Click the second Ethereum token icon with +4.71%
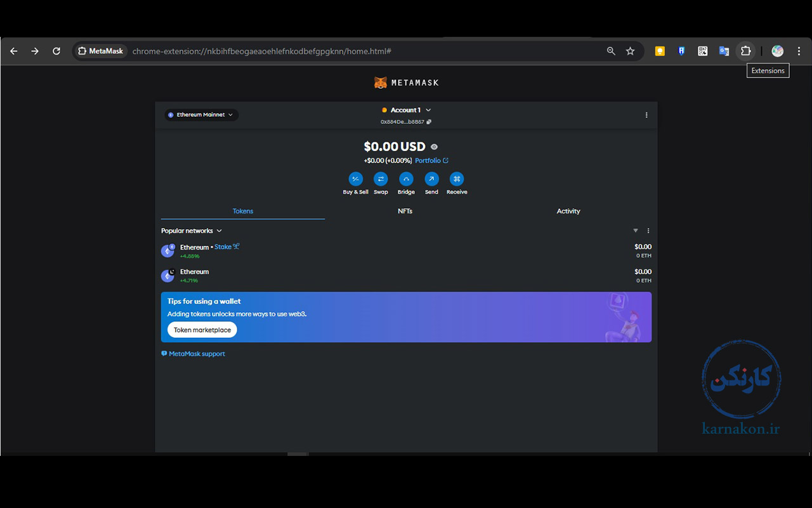Image resolution: width=812 pixels, height=508 pixels. coord(167,276)
